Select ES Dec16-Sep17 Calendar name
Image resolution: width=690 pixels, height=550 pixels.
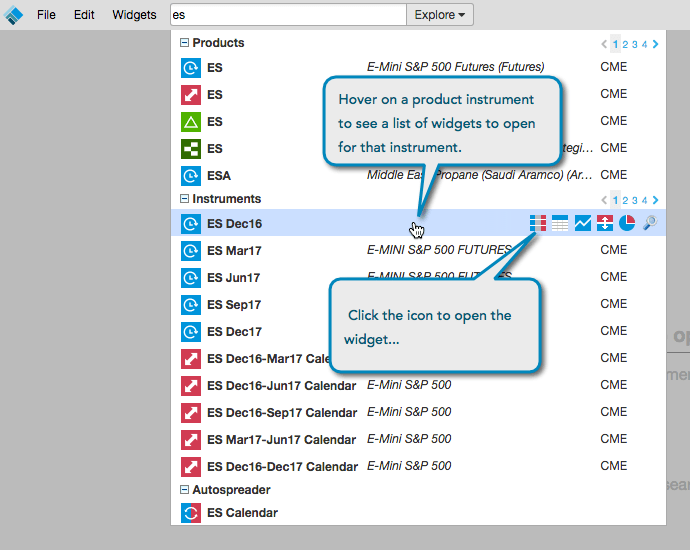click(282, 413)
